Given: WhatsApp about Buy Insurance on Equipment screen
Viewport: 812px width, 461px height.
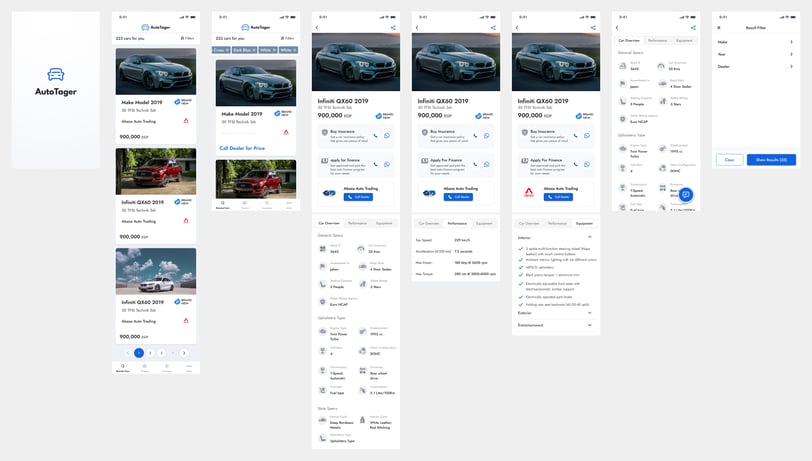Looking at the screenshot, I should (x=587, y=136).
